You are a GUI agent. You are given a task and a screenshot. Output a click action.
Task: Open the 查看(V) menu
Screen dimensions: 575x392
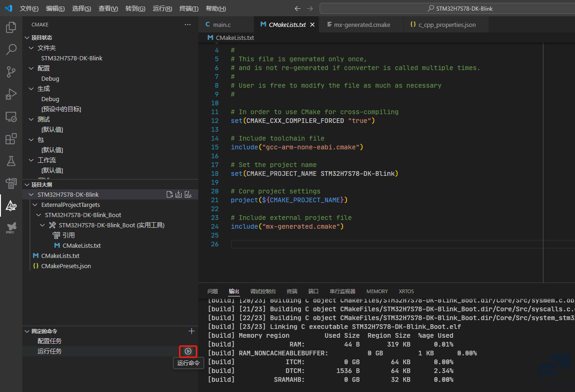pyautogui.click(x=108, y=9)
